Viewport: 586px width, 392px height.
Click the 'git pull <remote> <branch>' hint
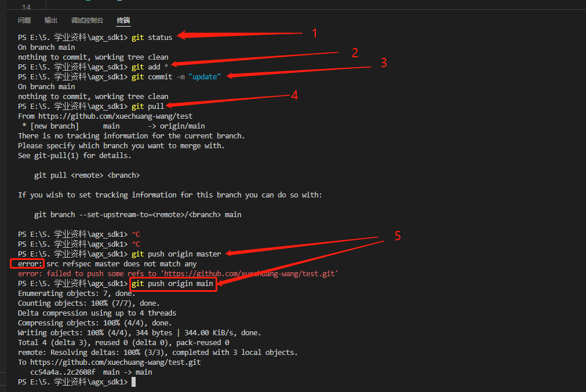click(87, 175)
